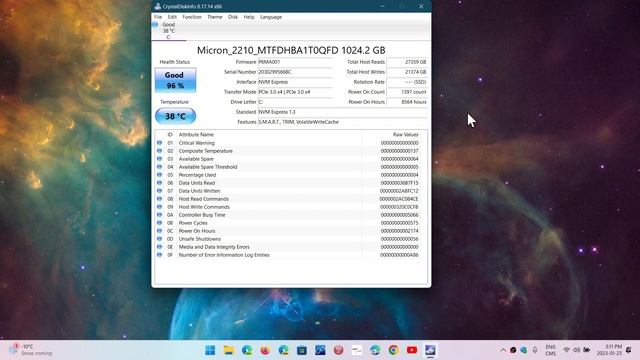Select the Controller Busy Time attribute name
The image size is (640, 360).
[x=202, y=215]
